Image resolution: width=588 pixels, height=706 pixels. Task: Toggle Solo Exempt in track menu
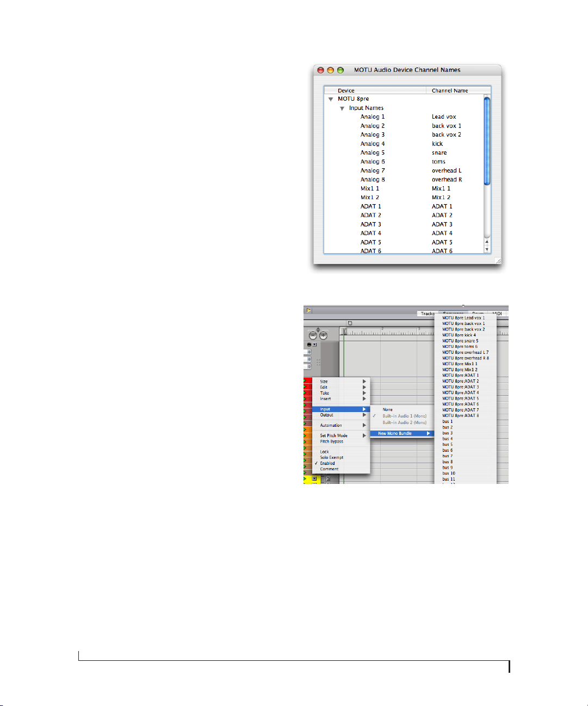tap(341, 457)
